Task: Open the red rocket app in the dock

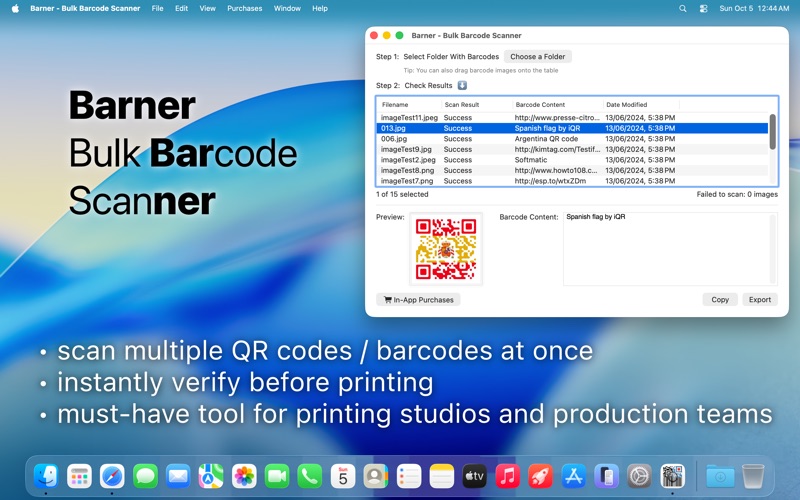Action: click(540, 477)
